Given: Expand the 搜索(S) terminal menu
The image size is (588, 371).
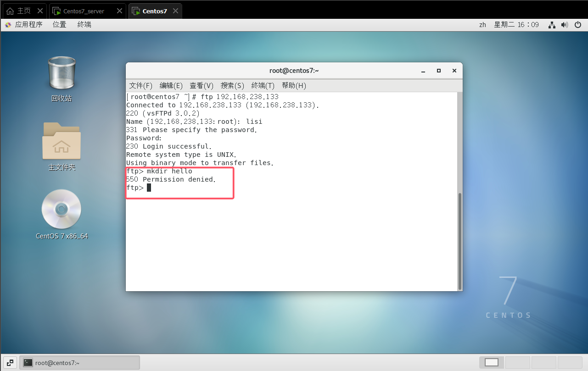Looking at the screenshot, I should pos(232,86).
